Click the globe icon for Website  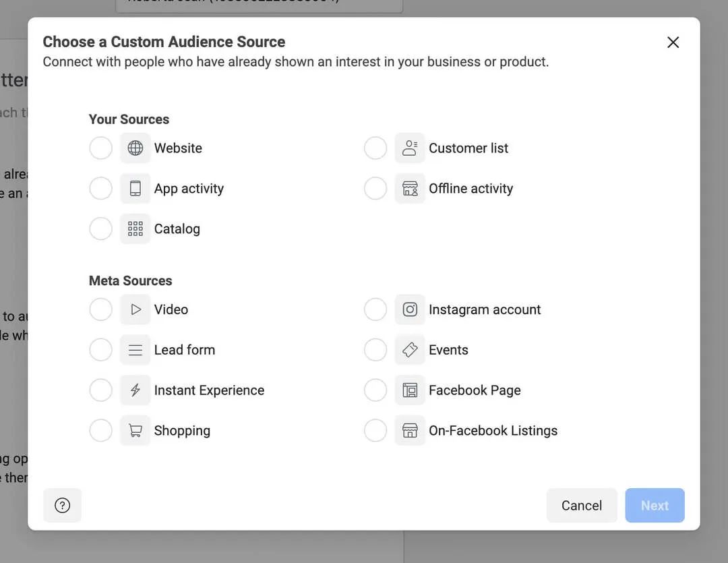(x=135, y=148)
